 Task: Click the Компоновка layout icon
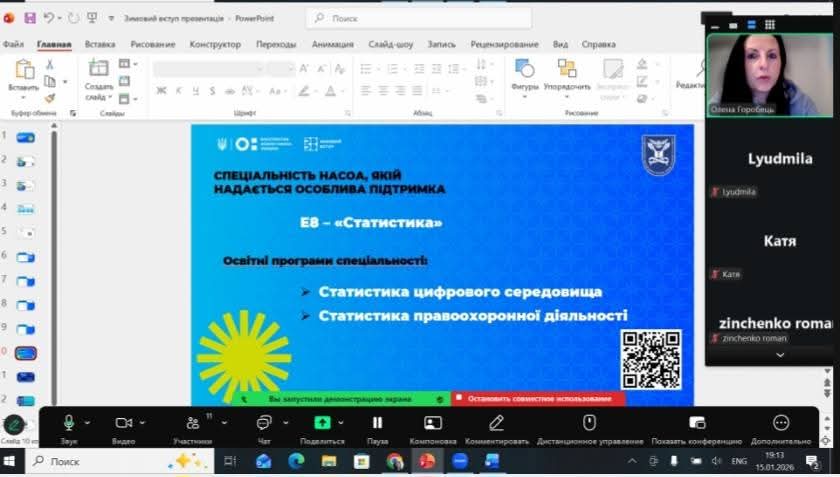[432, 423]
